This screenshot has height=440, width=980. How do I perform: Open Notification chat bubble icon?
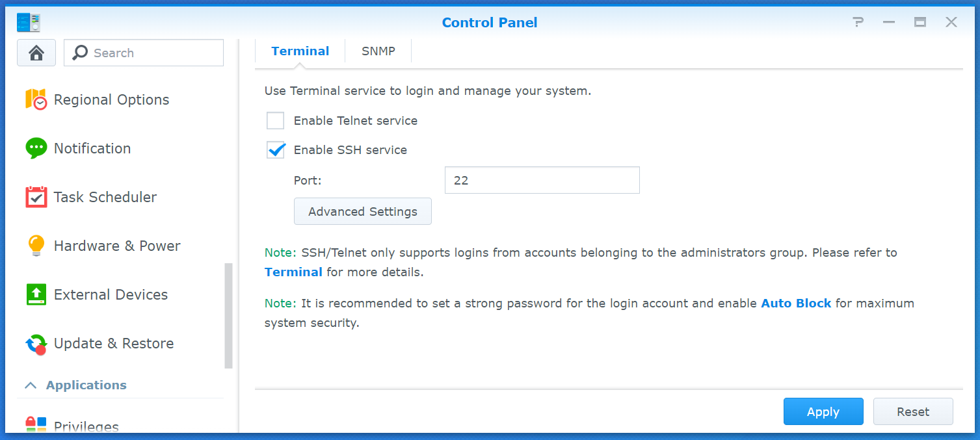coord(36,148)
